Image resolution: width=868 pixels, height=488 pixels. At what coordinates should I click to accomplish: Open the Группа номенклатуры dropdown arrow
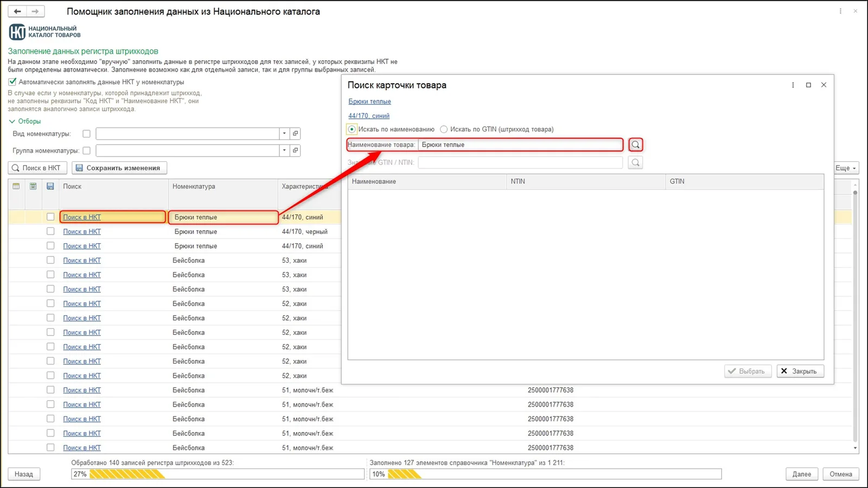pyautogui.click(x=284, y=150)
